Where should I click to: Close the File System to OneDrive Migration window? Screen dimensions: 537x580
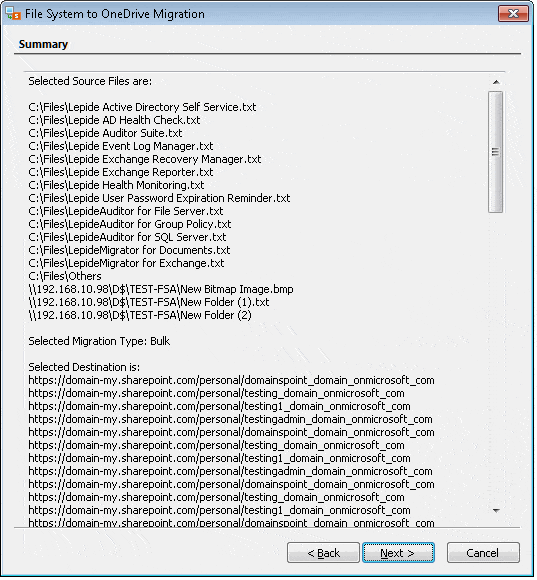pos(513,14)
